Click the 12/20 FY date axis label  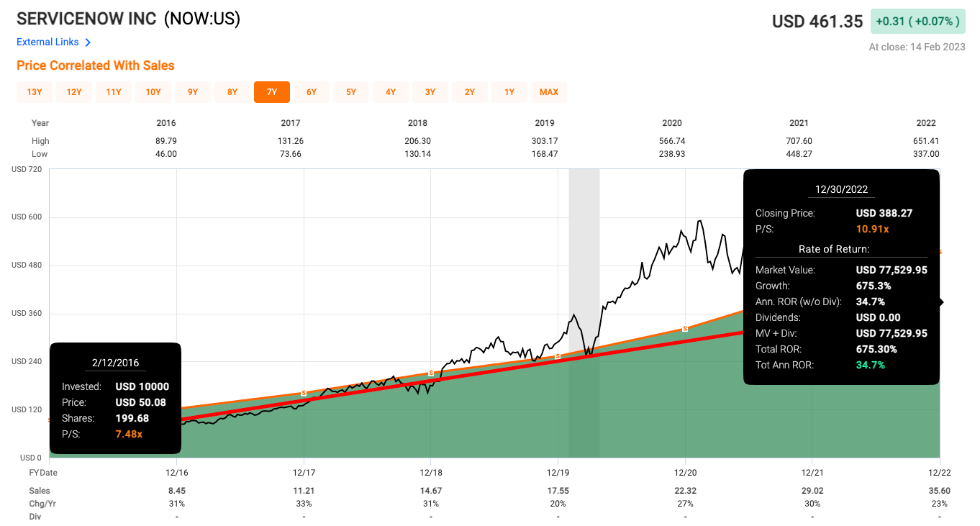point(685,473)
